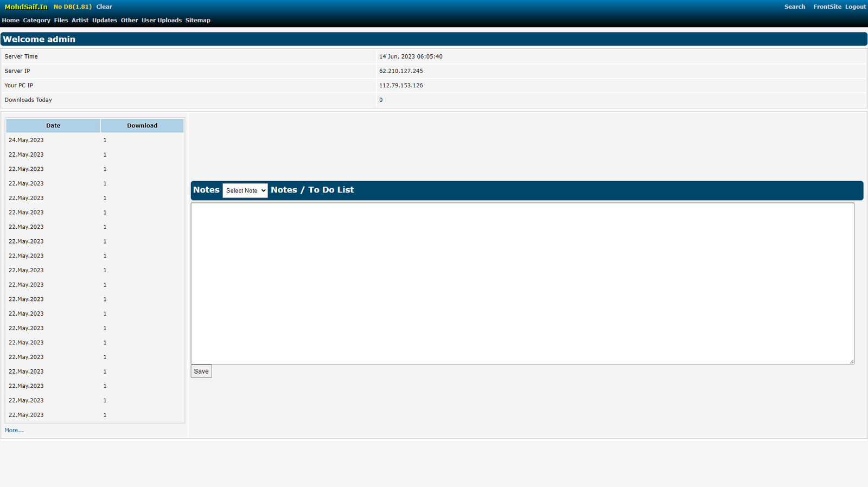Log out using Logout link
The image size is (868, 487).
coord(855,7)
